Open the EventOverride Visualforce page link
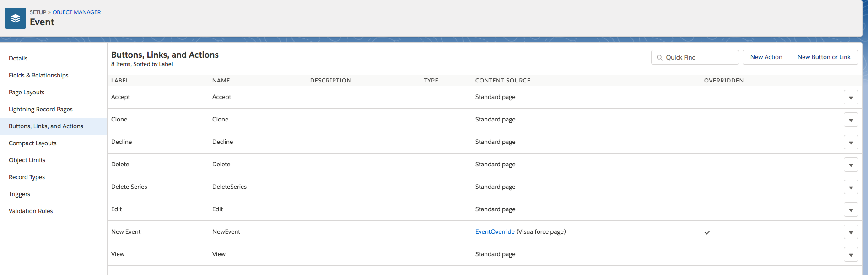 [495, 232]
